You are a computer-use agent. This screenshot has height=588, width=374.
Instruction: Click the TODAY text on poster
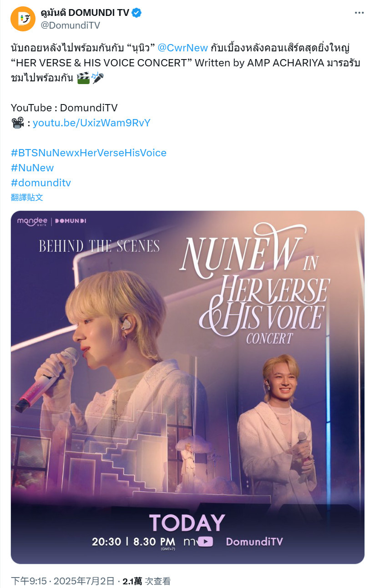click(187, 523)
